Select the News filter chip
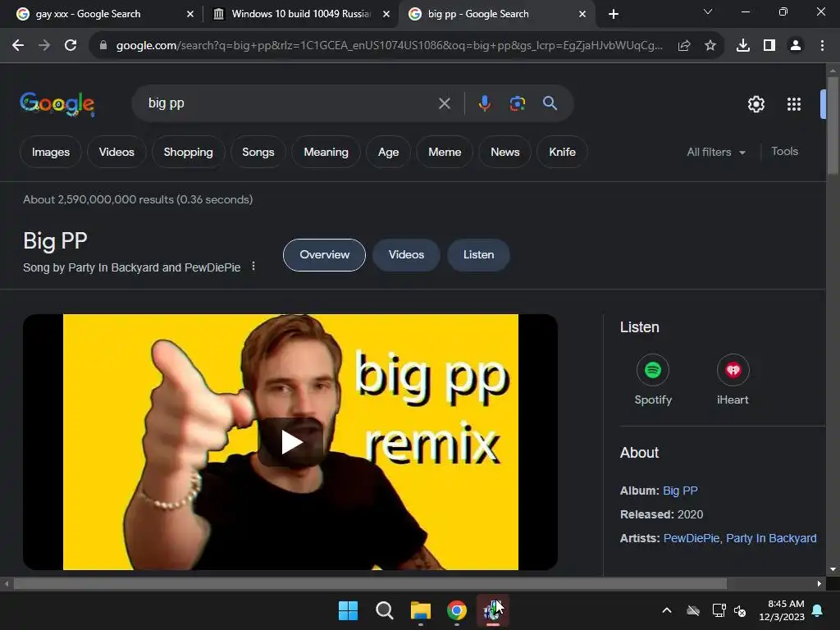 [505, 152]
